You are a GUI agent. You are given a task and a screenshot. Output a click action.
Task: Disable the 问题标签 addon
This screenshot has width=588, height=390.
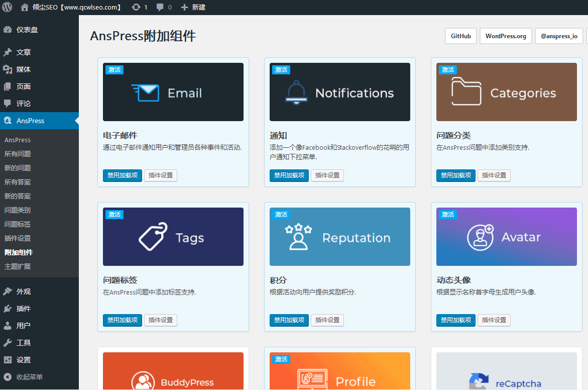pyautogui.click(x=122, y=320)
